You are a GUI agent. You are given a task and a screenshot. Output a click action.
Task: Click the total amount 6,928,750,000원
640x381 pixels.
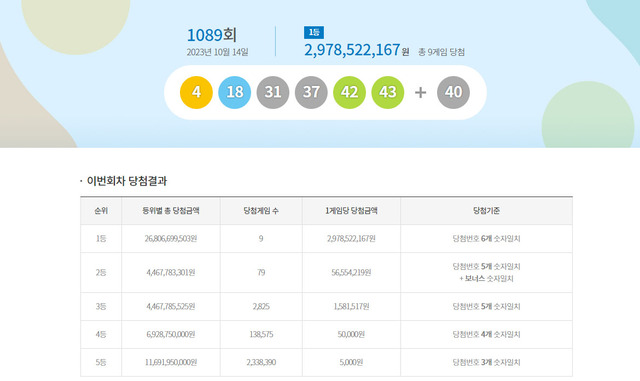[x=171, y=334]
